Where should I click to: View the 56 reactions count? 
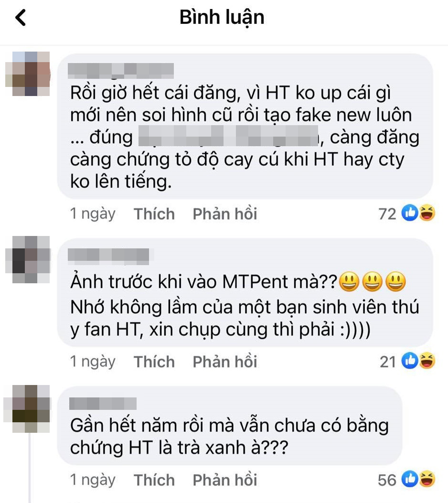[x=387, y=480]
